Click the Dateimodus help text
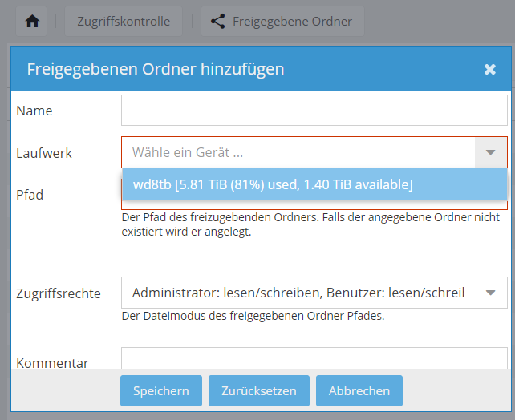This screenshot has height=420, width=515. [253, 316]
